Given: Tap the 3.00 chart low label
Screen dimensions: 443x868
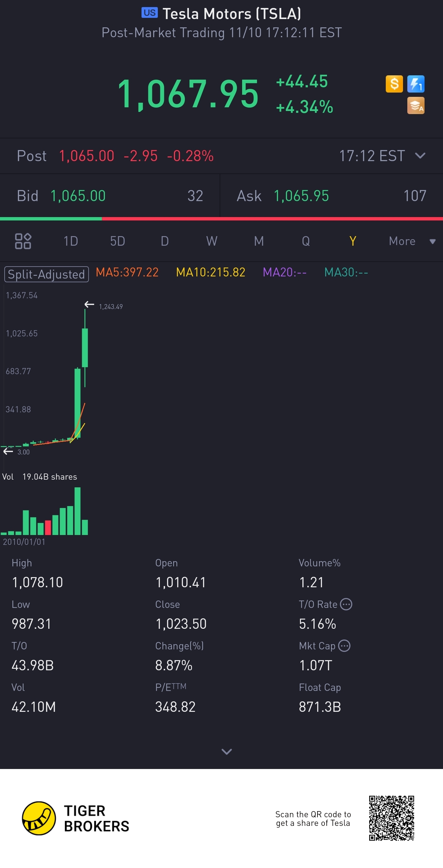Looking at the screenshot, I should coord(24,452).
